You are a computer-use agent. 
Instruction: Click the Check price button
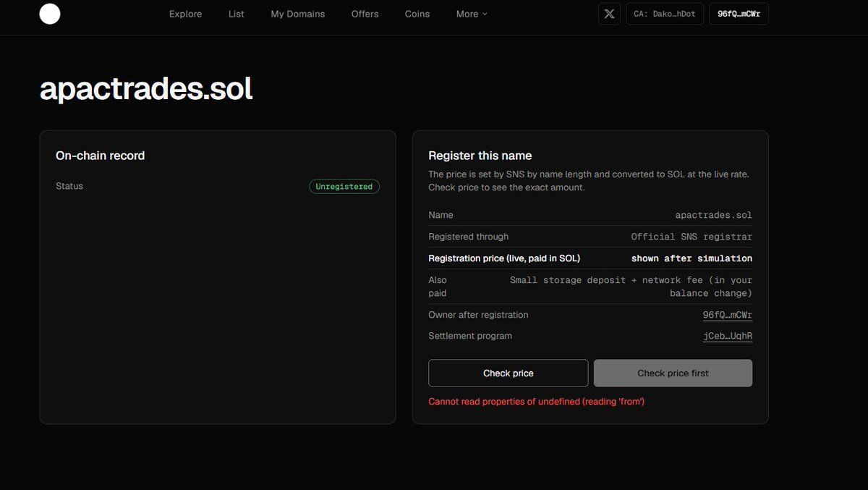coord(509,373)
